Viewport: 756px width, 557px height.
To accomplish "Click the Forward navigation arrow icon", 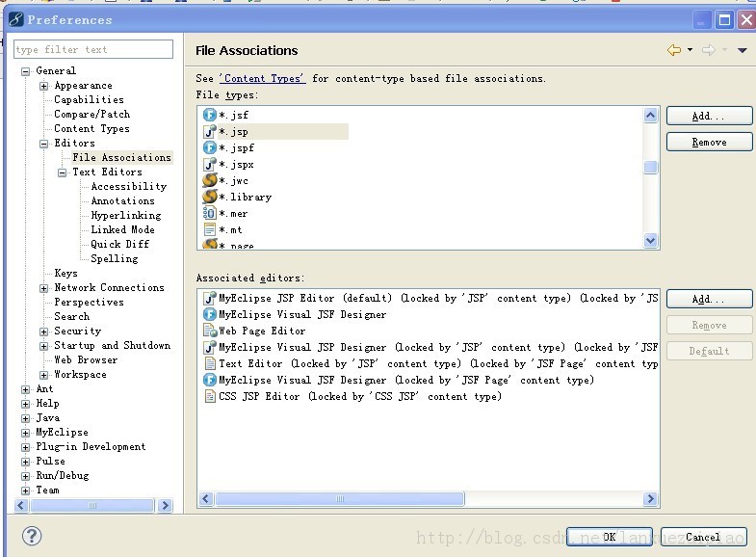I will pyautogui.click(x=709, y=50).
